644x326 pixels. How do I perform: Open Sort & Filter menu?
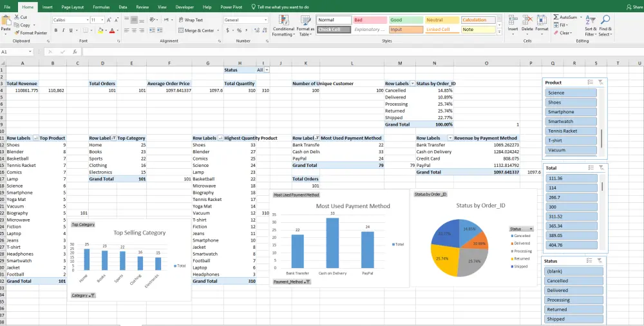(591, 26)
